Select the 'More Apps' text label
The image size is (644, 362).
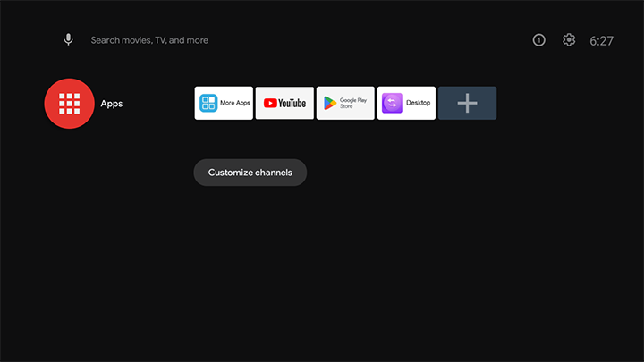pos(235,103)
